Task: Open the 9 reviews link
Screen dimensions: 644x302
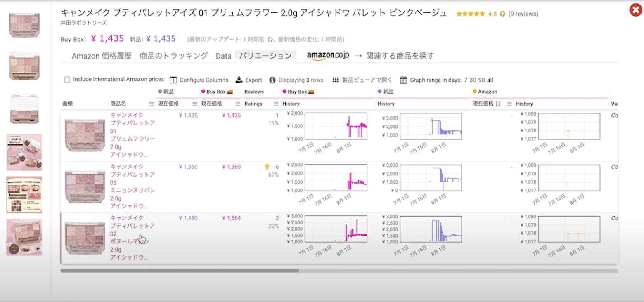Action: (523, 14)
